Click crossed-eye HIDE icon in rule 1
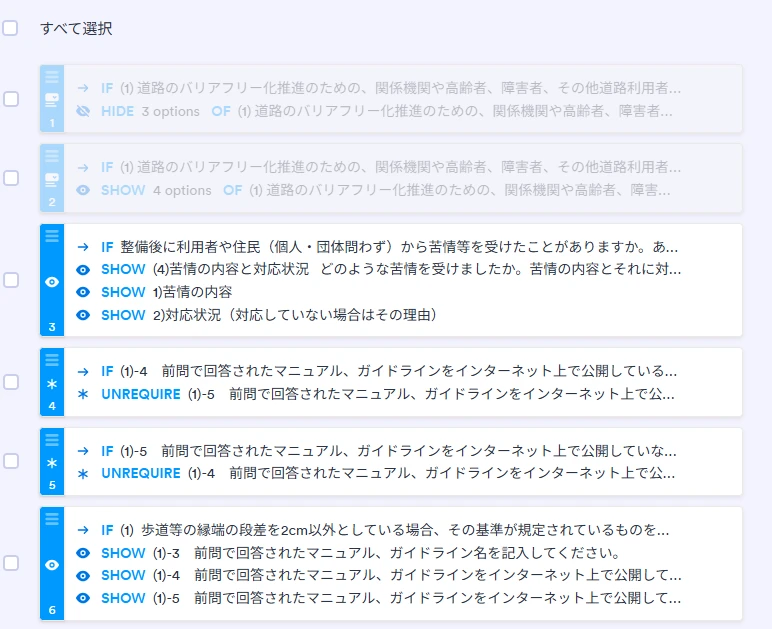Image resolution: width=772 pixels, height=629 pixels. (x=83, y=111)
